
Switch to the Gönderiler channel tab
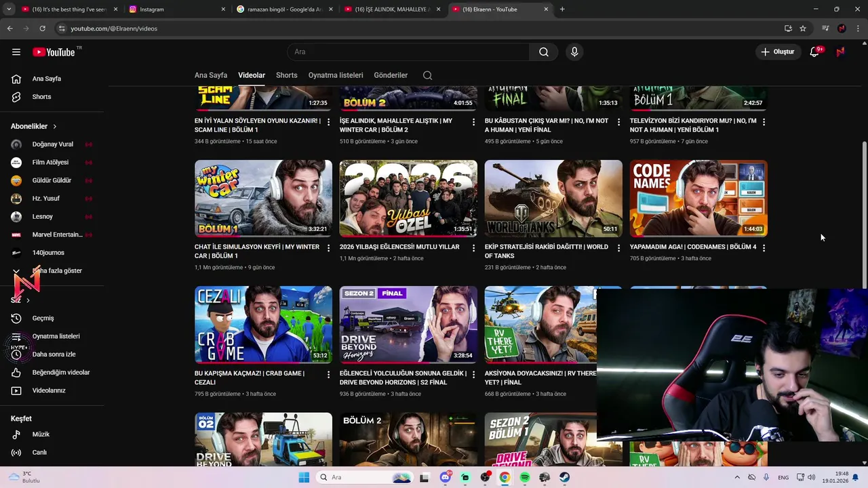391,75
